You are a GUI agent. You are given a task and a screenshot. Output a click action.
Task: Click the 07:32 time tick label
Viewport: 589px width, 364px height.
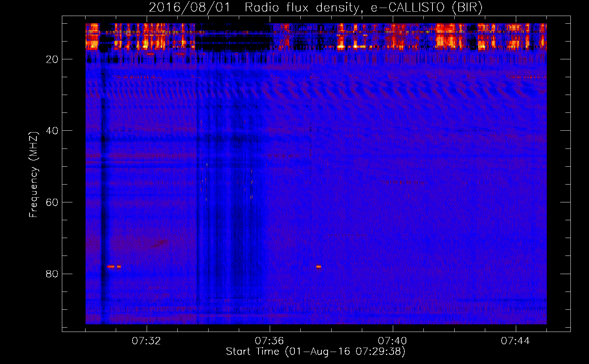pos(146,341)
